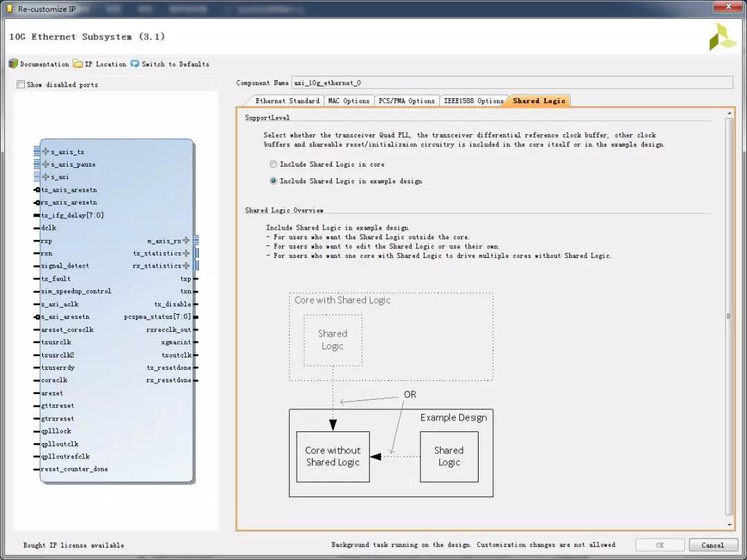Expand the rx_statistics output interface
The height and width of the screenshot is (560, 747).
186,265
